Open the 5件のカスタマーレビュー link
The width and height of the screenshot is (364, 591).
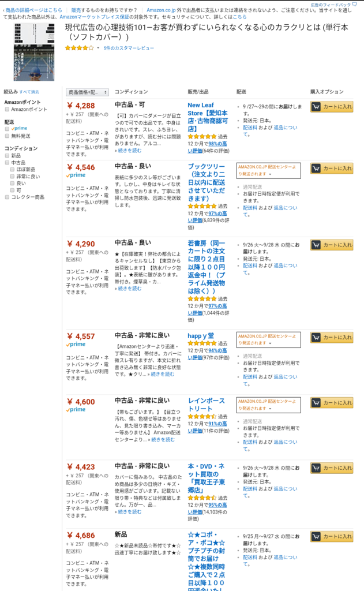coord(129,48)
